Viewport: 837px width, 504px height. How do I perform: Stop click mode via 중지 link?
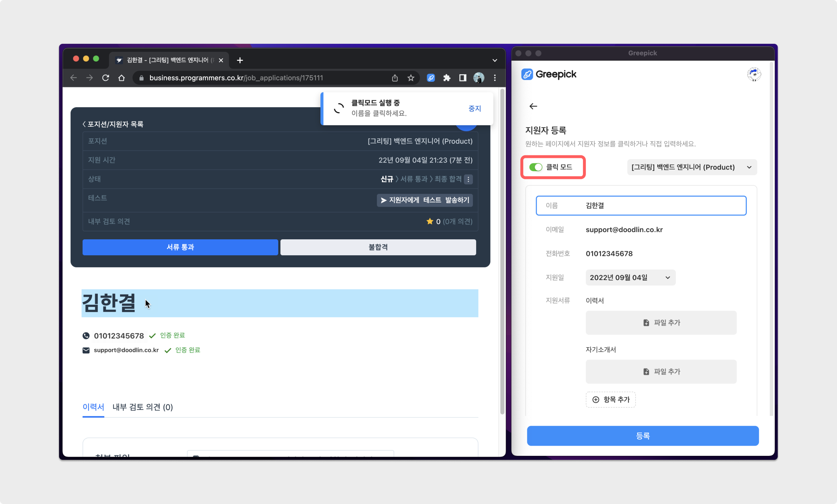(474, 109)
